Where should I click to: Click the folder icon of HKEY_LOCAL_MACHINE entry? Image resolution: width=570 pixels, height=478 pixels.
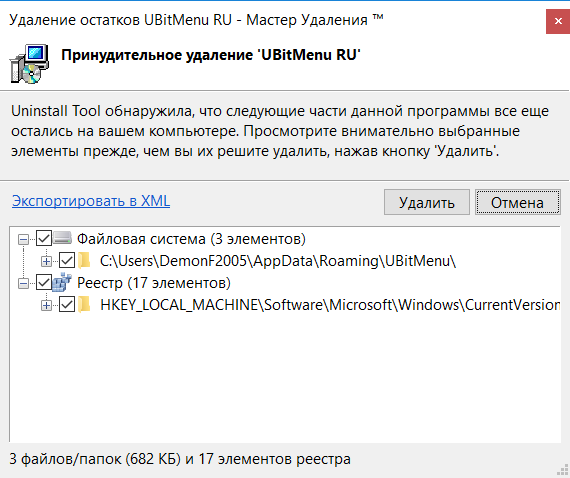pos(85,304)
